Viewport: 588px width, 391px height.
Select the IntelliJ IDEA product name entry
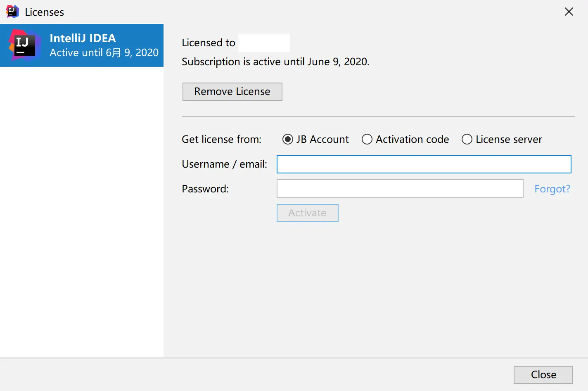coord(83,38)
